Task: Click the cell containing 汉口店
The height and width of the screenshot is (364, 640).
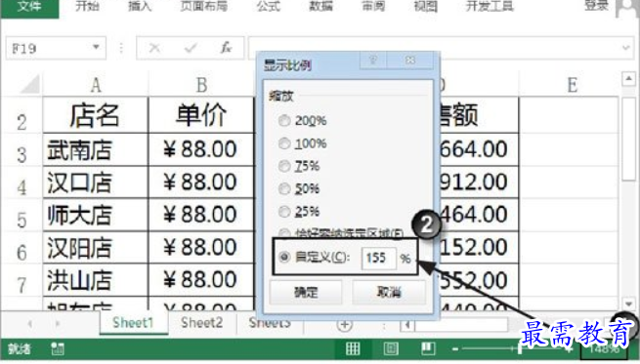Action: [x=96, y=182]
